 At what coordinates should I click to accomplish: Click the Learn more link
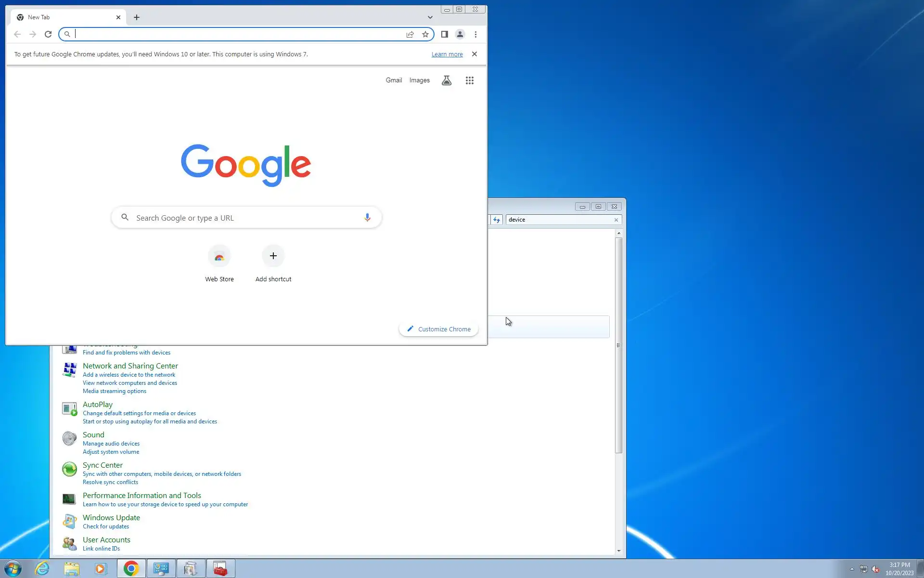[x=447, y=54]
